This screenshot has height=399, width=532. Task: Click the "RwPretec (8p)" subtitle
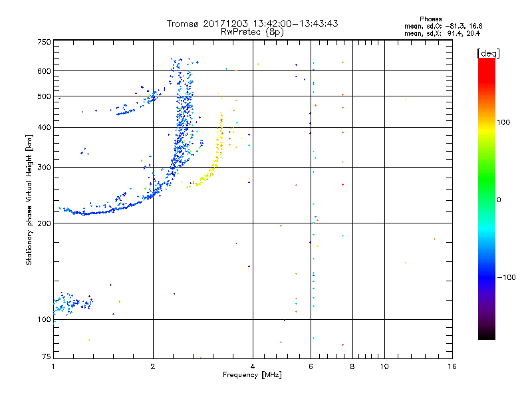pos(252,32)
